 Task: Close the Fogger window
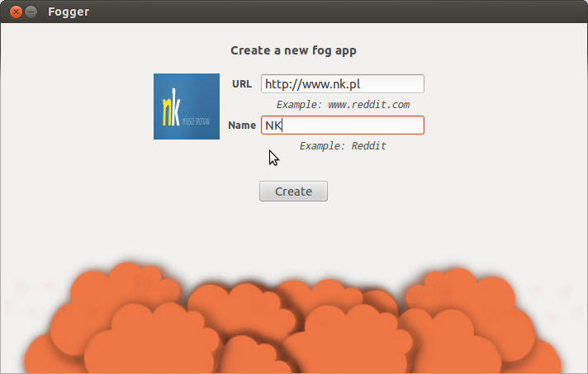pos(16,12)
